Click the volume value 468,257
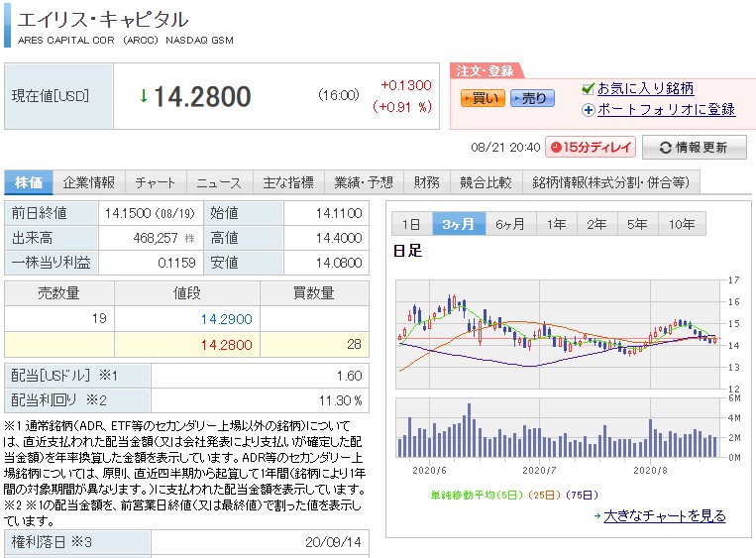This screenshot has height=558, width=756. pyautogui.click(x=156, y=238)
